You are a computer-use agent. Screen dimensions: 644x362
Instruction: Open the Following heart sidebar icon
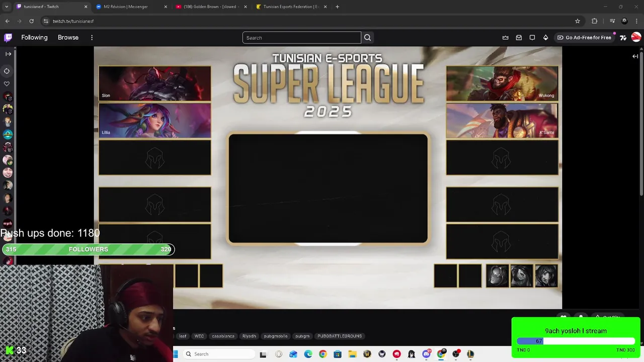coord(7,84)
